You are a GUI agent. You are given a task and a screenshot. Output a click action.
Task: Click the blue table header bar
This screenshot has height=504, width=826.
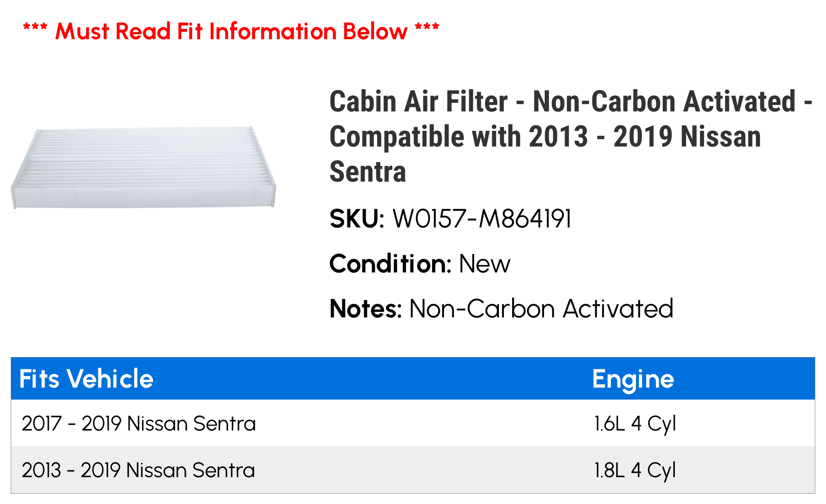pyautogui.click(x=413, y=379)
